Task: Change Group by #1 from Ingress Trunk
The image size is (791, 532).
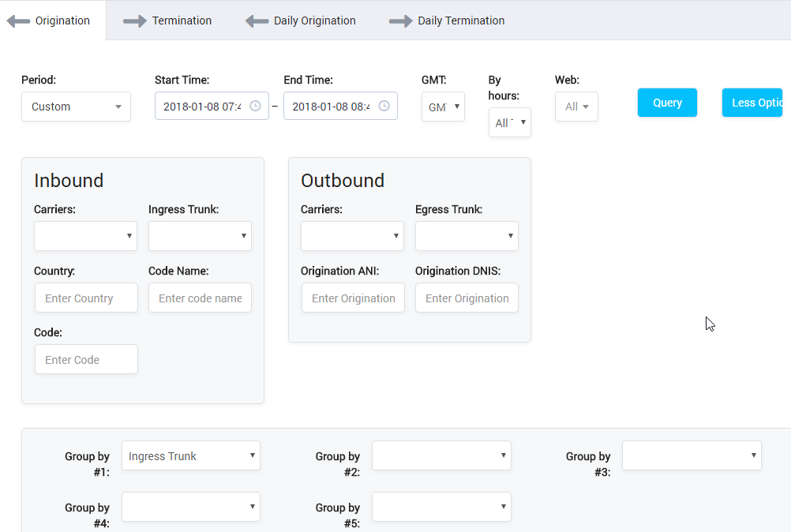Action: [190, 455]
